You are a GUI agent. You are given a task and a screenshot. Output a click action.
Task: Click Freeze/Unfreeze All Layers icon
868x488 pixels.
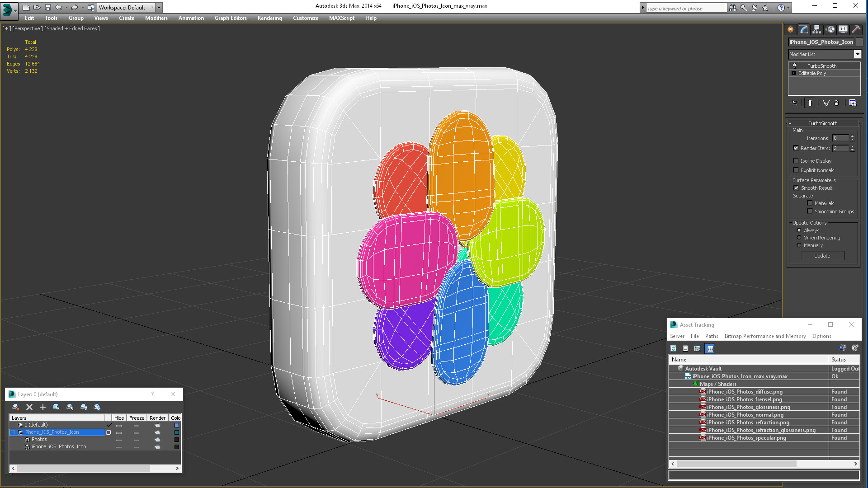pyautogui.click(x=97, y=407)
